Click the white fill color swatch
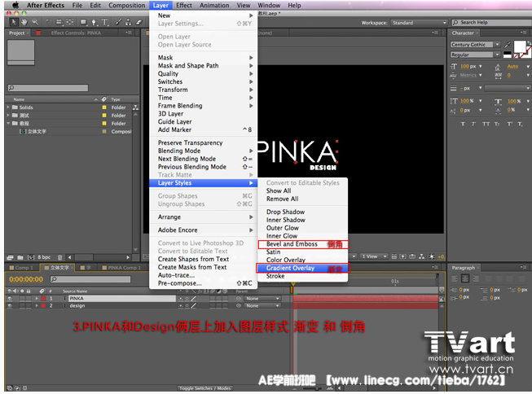 (520, 46)
